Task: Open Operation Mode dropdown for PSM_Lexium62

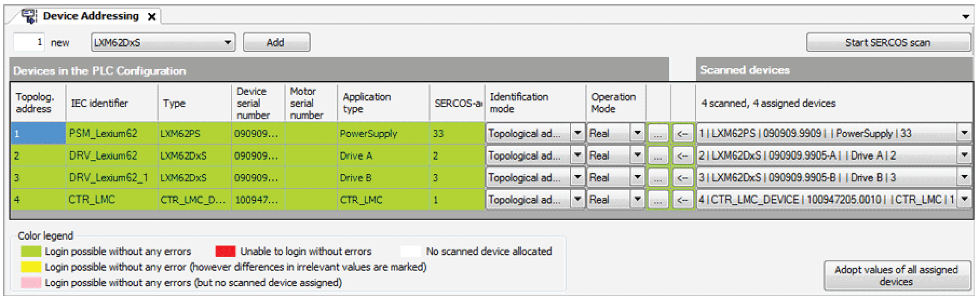Action: point(637,133)
